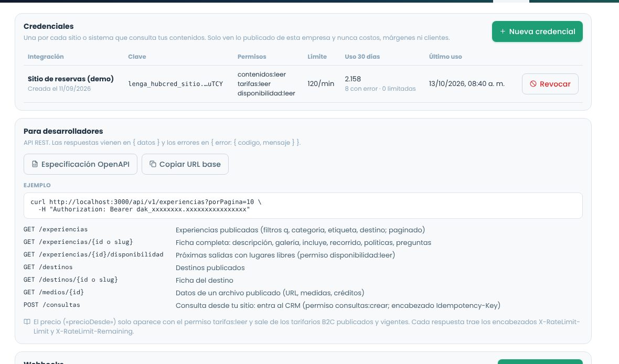The width and height of the screenshot is (619, 364).
Task: Click the 120/min limit value
Action: (x=321, y=84)
